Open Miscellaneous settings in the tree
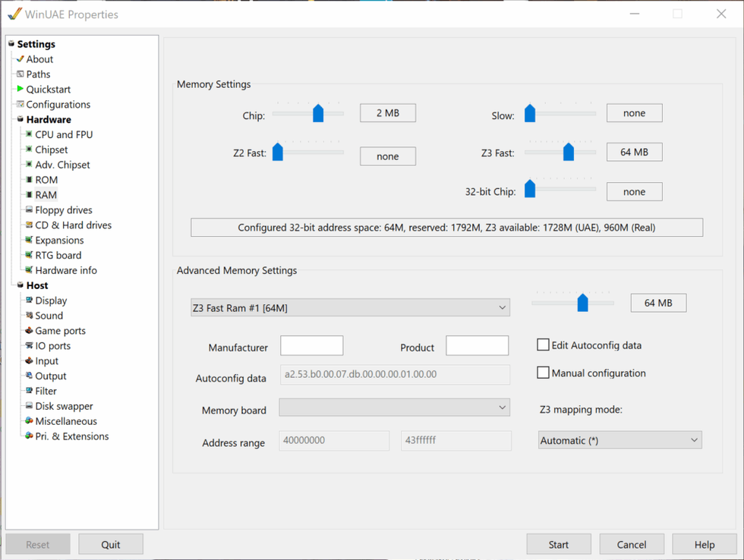744x560 pixels. pyautogui.click(x=66, y=421)
